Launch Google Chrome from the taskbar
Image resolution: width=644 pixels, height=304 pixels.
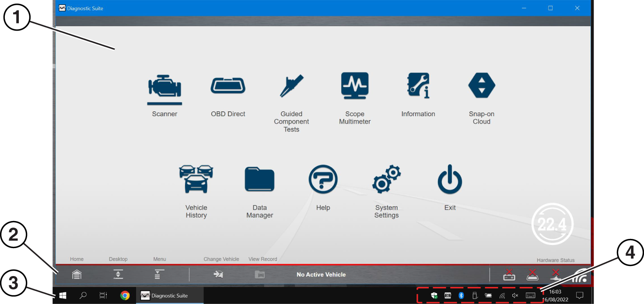coord(125,296)
